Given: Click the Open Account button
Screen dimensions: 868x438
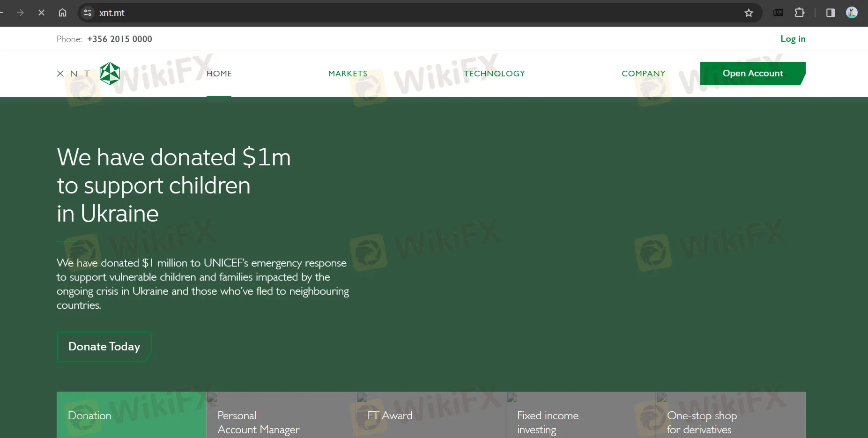Looking at the screenshot, I should [752, 74].
